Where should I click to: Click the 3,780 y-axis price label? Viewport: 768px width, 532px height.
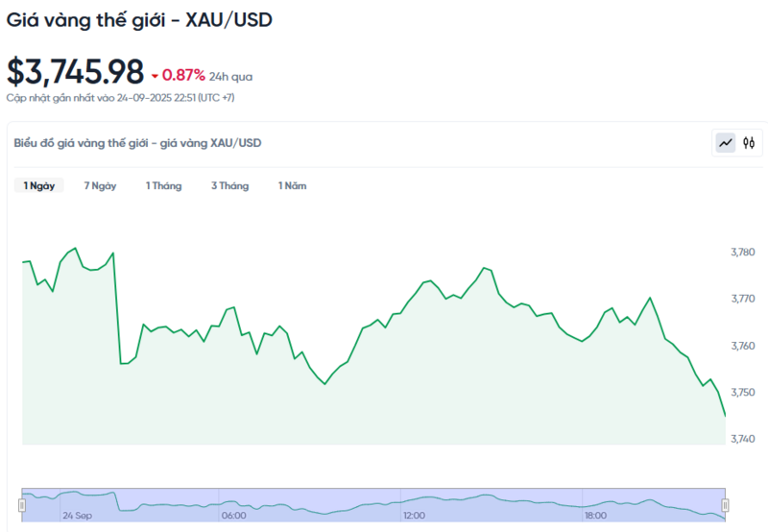[x=742, y=252]
